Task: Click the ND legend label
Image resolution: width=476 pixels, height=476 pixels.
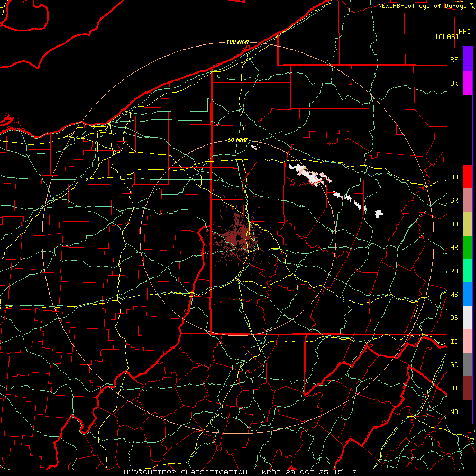Action: click(x=454, y=412)
